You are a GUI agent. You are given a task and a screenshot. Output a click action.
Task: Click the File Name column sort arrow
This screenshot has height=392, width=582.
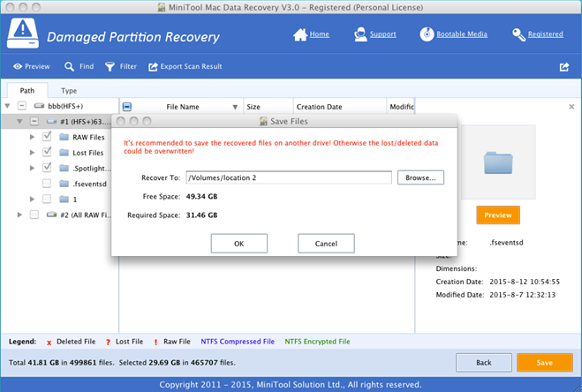click(235, 107)
